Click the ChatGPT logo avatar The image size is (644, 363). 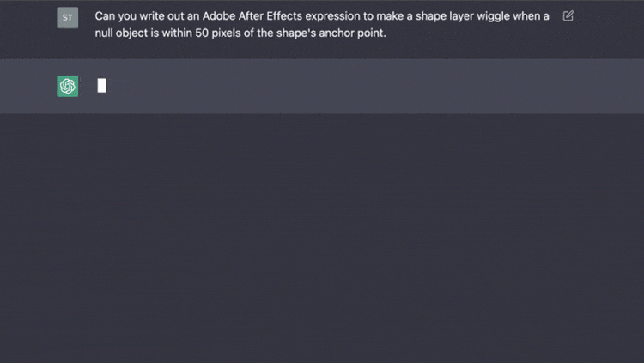(x=68, y=86)
